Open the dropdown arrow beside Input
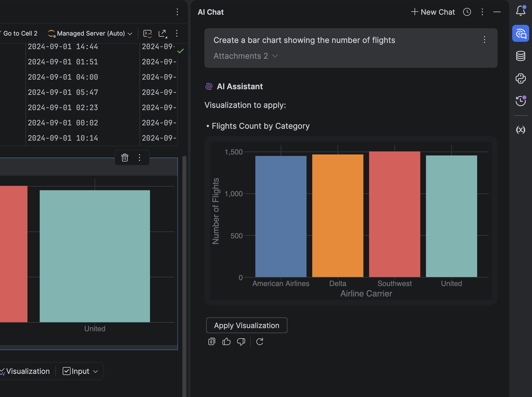The height and width of the screenshot is (397, 532). [x=95, y=371]
